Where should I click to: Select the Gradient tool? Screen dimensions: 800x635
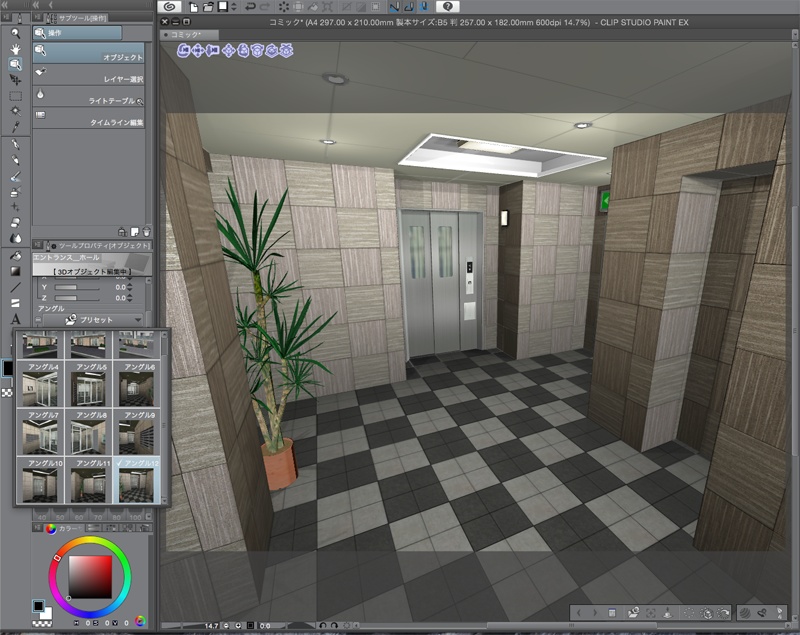16,271
